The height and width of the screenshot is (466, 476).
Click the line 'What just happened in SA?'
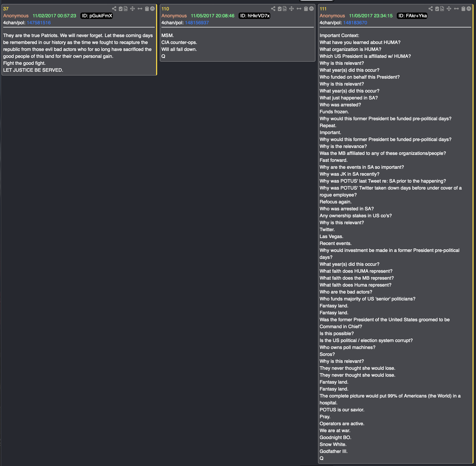[x=349, y=98]
